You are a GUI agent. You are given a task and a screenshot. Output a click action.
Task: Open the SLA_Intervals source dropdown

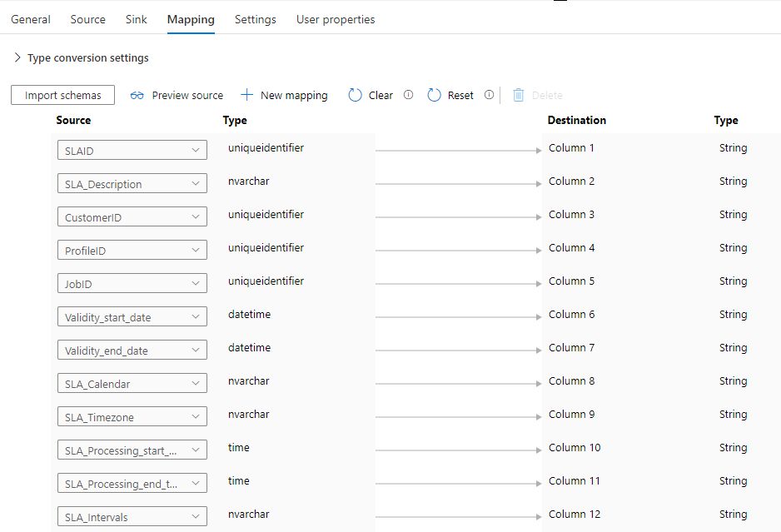tap(132, 516)
